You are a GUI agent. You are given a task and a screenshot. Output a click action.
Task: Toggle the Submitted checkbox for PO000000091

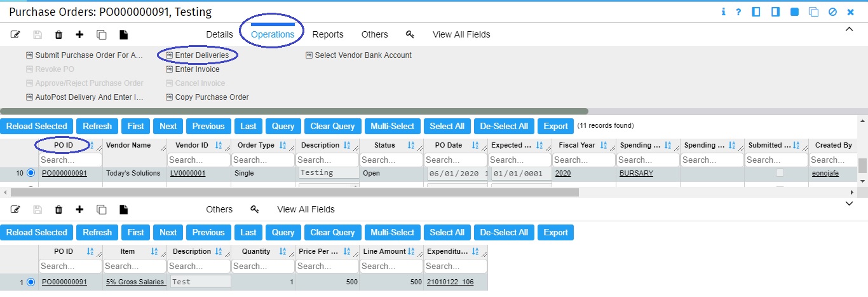[x=780, y=173]
